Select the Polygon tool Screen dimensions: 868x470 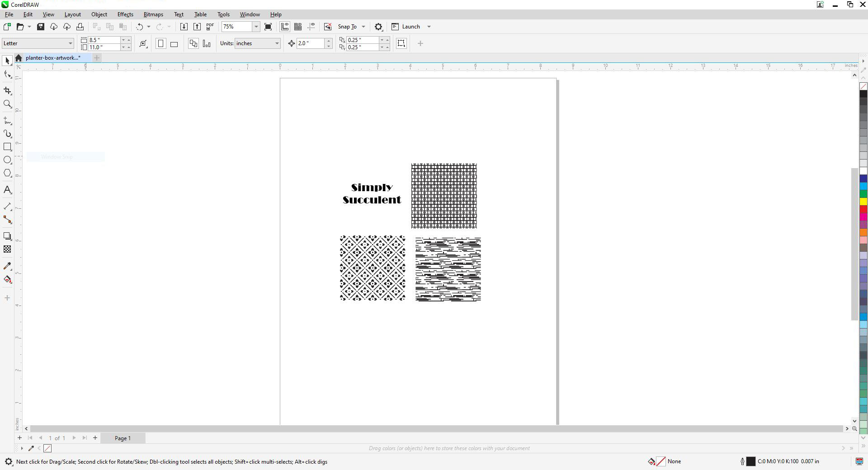coord(7,173)
